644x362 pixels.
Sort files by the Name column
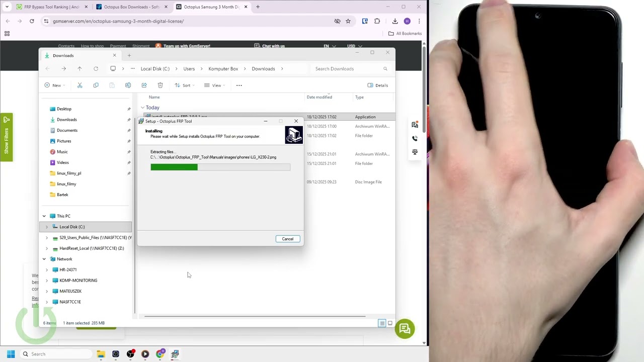pos(154,97)
